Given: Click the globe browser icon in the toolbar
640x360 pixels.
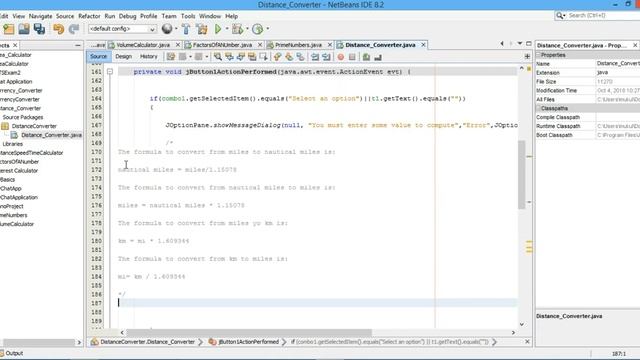Looking at the screenshot, I should click(x=167, y=29).
